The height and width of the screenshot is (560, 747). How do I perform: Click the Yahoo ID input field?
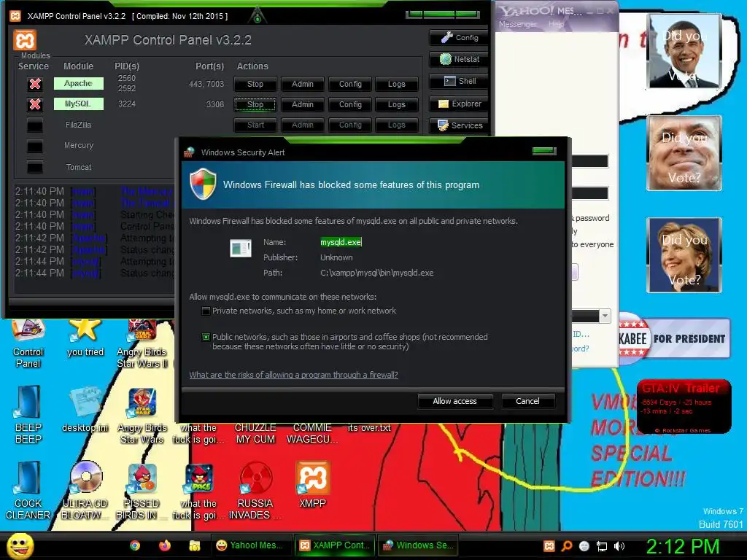point(589,161)
